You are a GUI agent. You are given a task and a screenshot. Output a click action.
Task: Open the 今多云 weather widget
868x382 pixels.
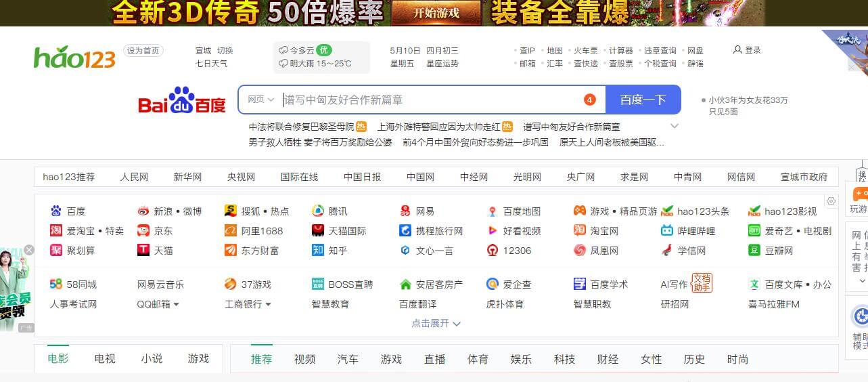point(321,57)
